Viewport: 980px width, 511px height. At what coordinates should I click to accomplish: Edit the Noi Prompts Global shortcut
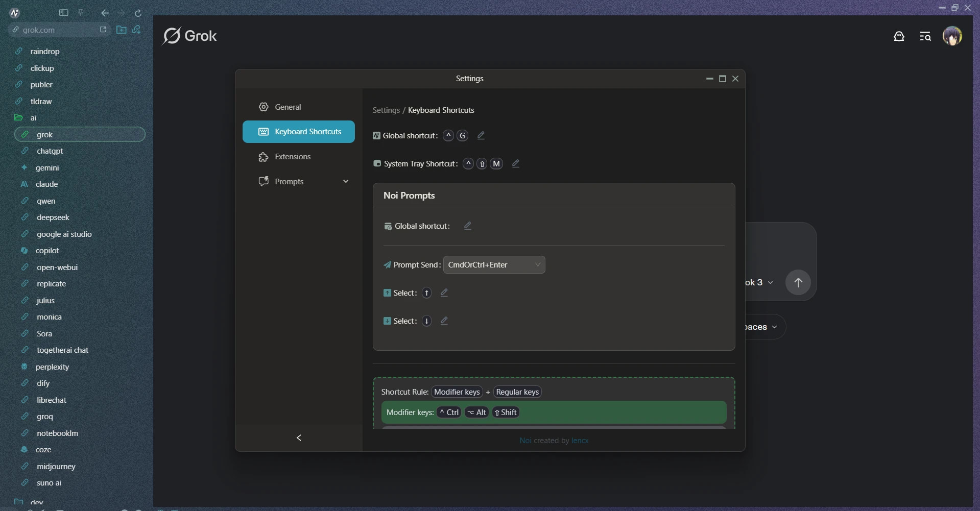coord(467,226)
